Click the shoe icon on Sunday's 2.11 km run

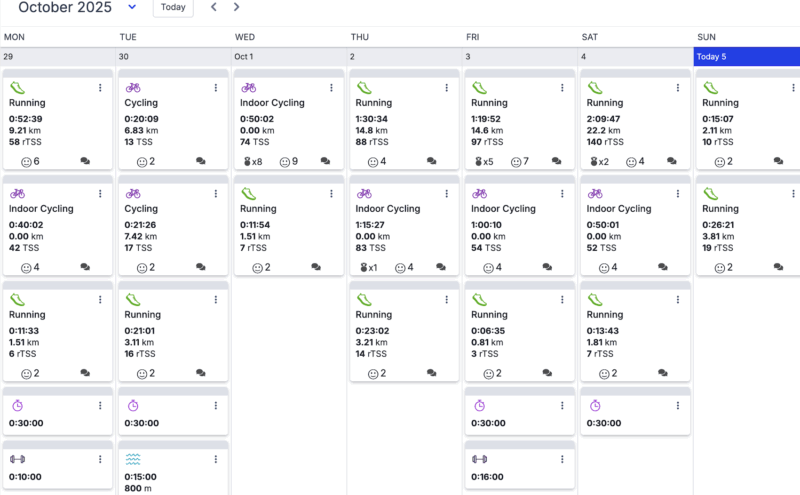[710, 88]
